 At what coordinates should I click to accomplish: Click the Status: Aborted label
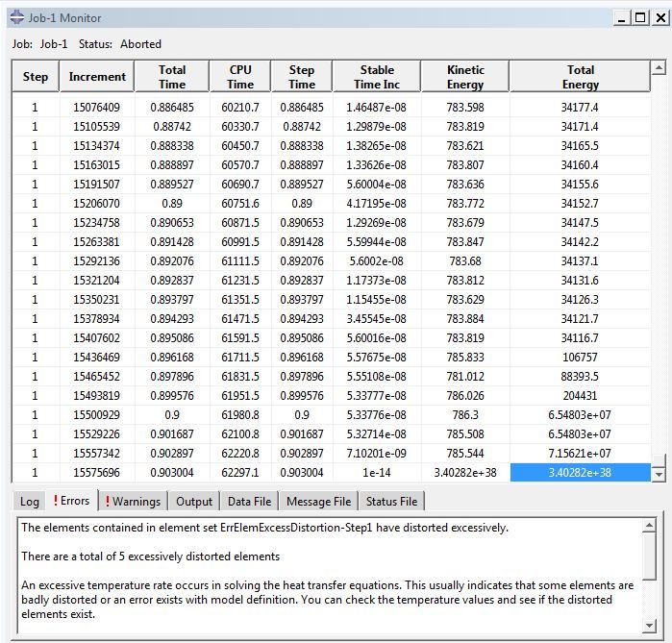coord(120,44)
